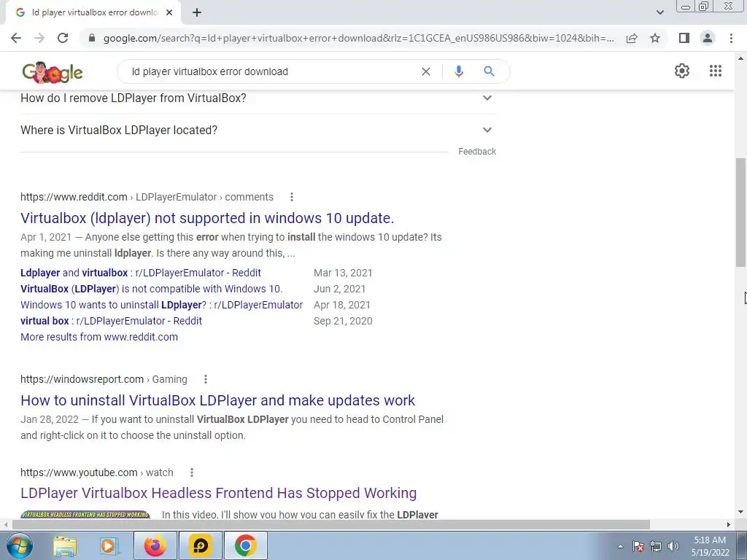View site security lock info
The image size is (747, 560).
pos(92,38)
